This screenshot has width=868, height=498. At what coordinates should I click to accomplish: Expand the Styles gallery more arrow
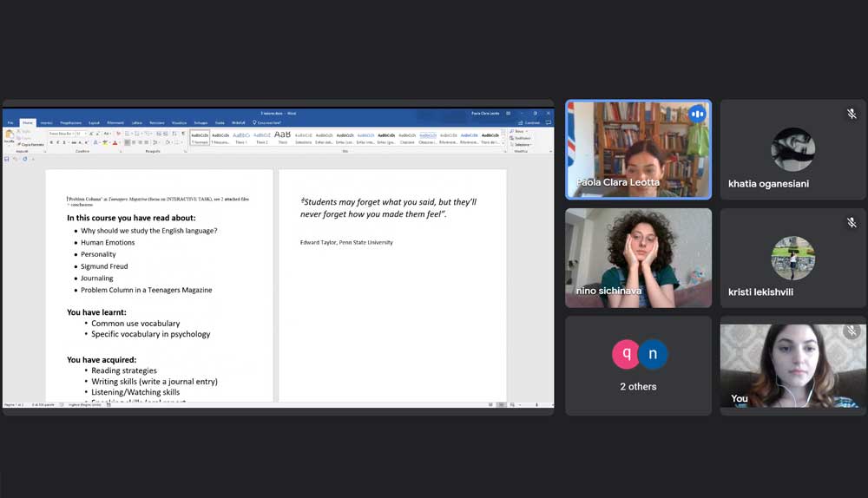click(x=504, y=142)
